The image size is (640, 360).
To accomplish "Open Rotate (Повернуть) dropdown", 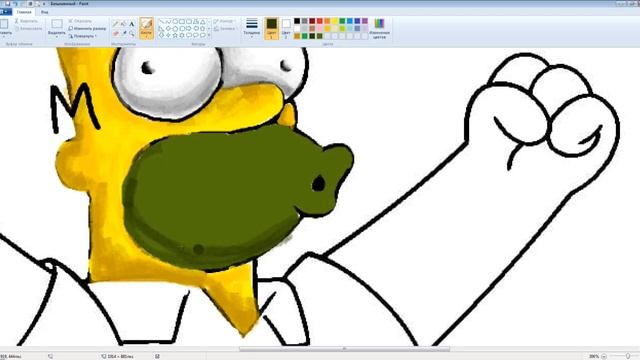I will (x=82, y=36).
